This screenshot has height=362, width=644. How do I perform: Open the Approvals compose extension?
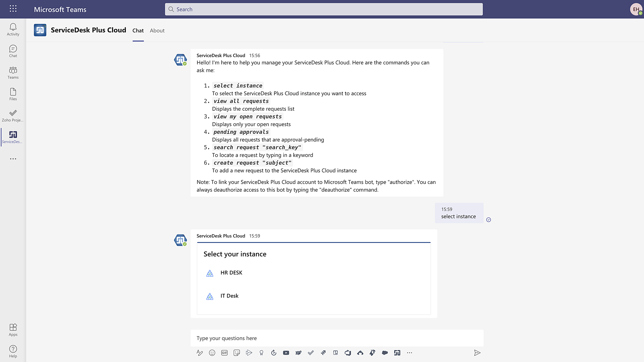274,353
